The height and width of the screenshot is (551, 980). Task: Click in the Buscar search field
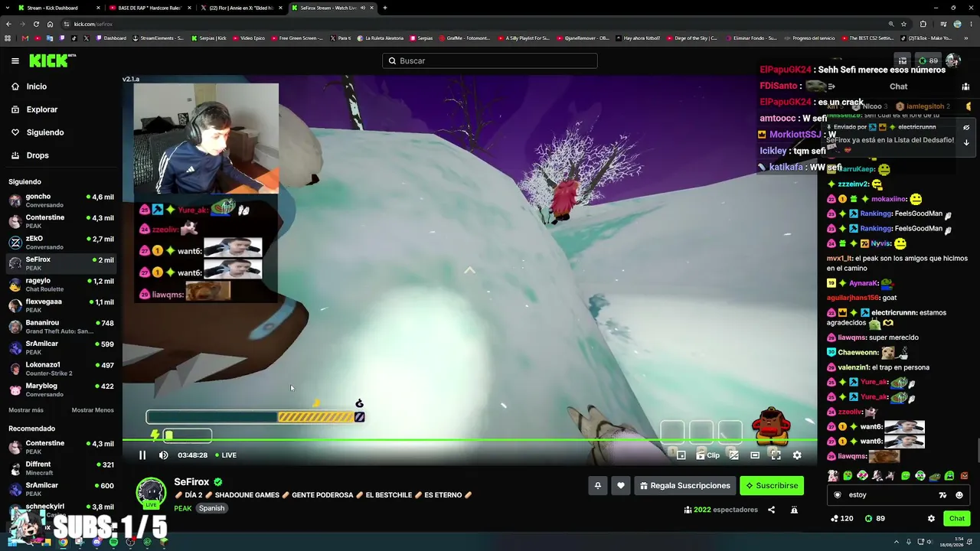tap(490, 60)
